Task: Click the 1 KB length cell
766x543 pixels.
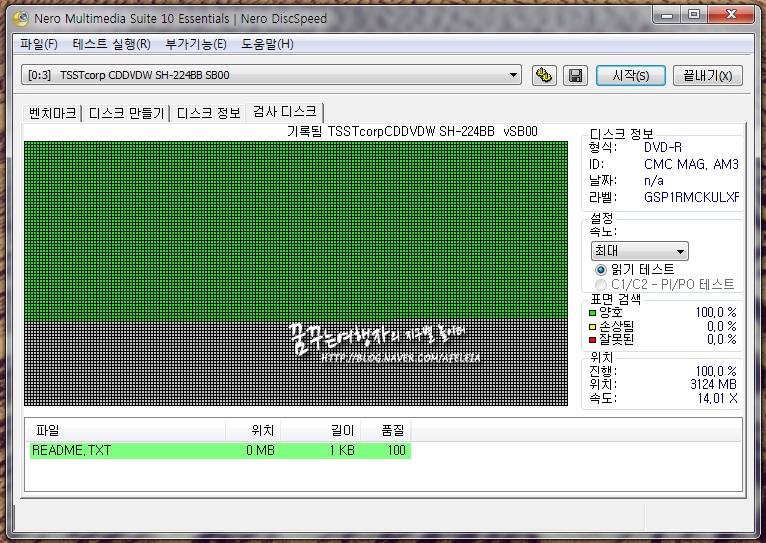Action: click(x=342, y=450)
